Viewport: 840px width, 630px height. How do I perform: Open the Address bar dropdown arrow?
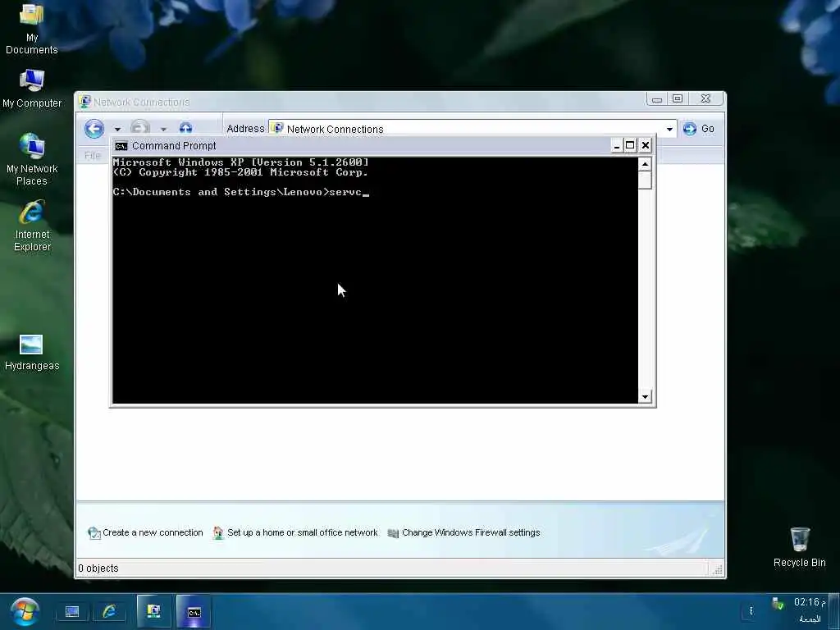pyautogui.click(x=669, y=129)
